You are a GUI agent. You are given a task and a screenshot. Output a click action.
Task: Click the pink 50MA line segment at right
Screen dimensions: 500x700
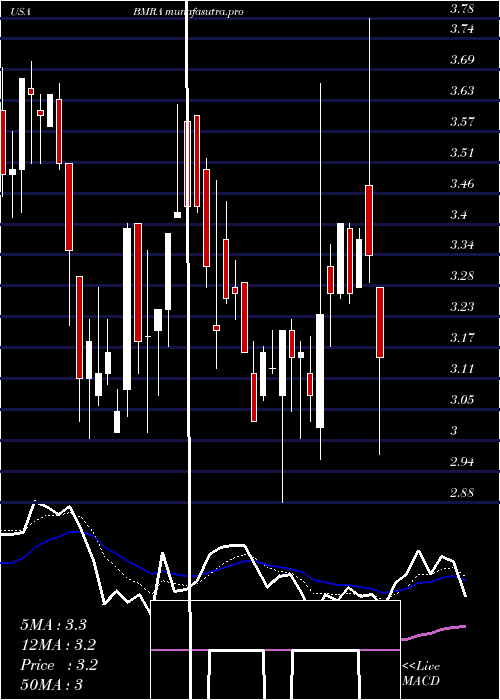(x=434, y=632)
